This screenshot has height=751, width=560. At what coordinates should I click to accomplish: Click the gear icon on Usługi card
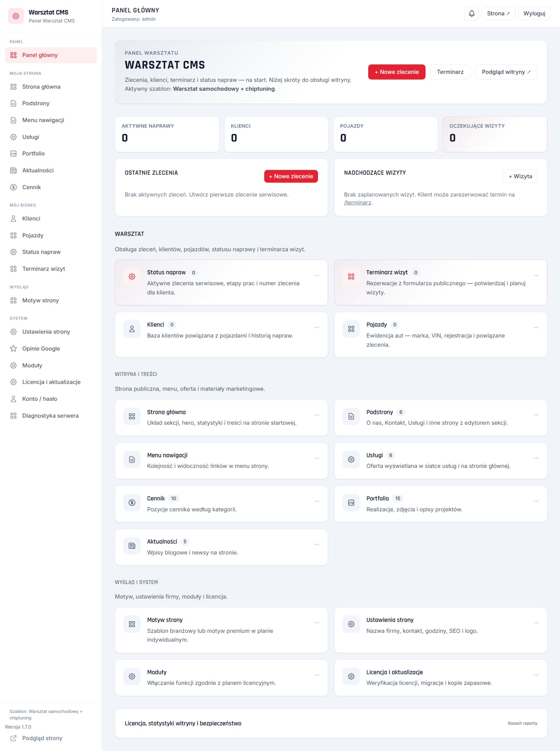pyautogui.click(x=351, y=459)
